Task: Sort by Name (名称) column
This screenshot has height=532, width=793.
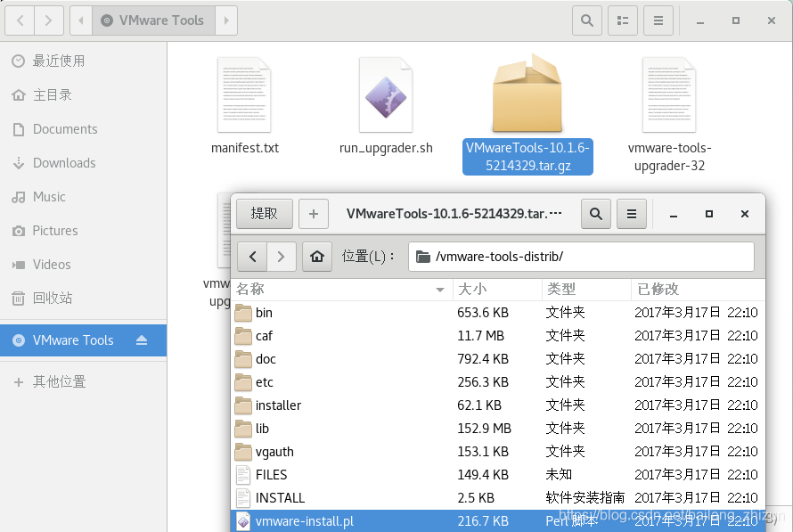Action: [341, 290]
